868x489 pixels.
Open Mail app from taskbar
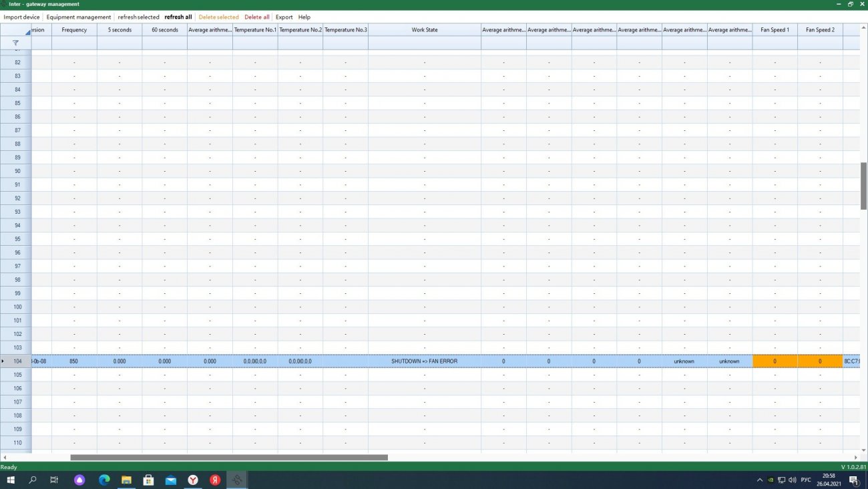[171, 480]
